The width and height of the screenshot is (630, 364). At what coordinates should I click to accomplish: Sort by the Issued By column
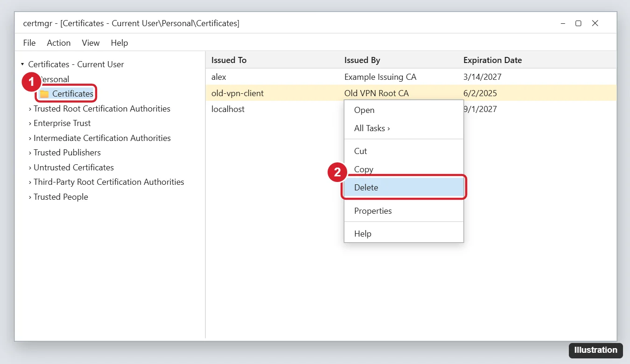tap(362, 60)
